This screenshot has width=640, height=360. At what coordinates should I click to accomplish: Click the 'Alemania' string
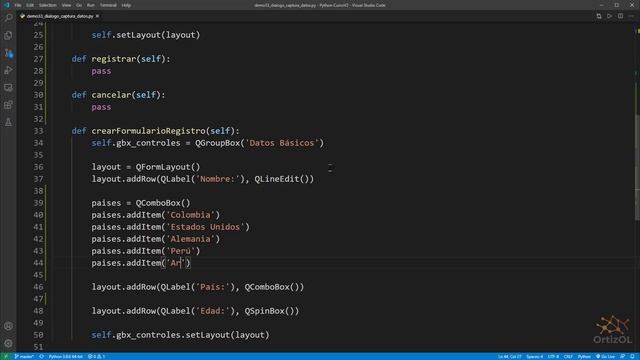pyautogui.click(x=191, y=239)
